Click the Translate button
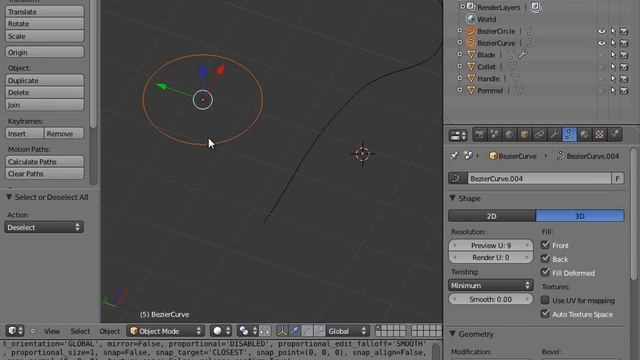This screenshot has width=640, height=360. 44,12
